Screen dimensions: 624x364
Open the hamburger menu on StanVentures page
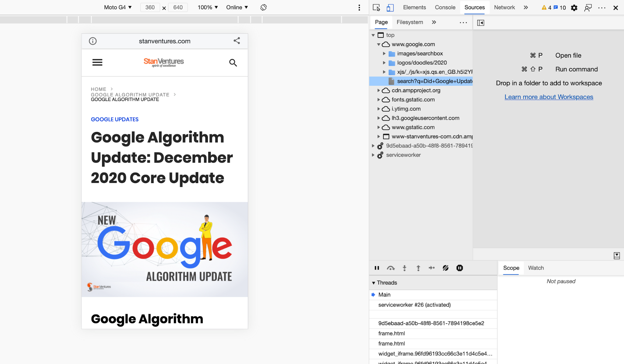coord(97,62)
